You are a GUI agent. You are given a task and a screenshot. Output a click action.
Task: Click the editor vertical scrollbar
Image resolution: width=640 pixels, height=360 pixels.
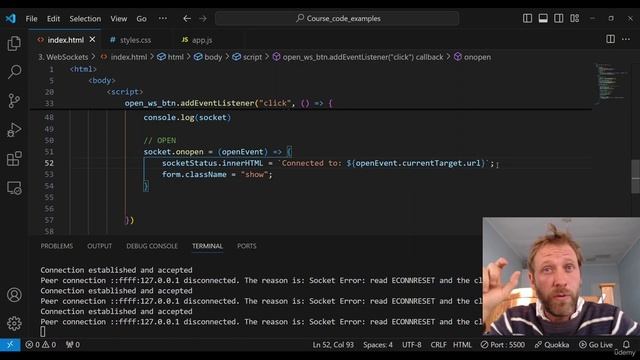(636, 176)
